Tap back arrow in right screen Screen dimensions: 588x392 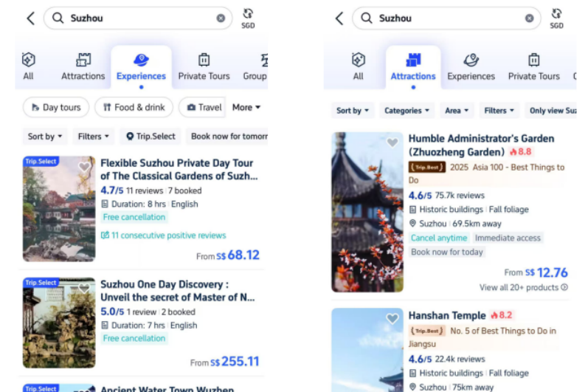pos(339,18)
